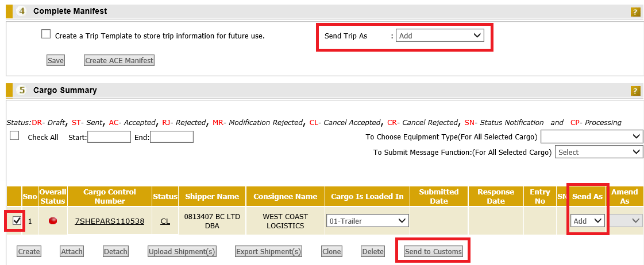This screenshot has width=644, height=265.
Task: Click the Overall Status column header
Action: (52, 197)
